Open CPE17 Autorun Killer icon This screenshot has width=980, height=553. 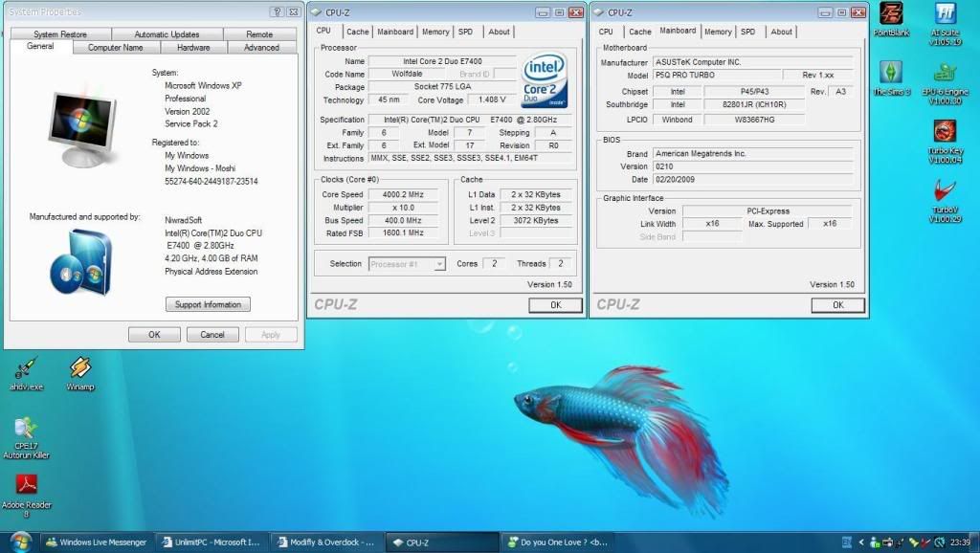tap(26, 428)
